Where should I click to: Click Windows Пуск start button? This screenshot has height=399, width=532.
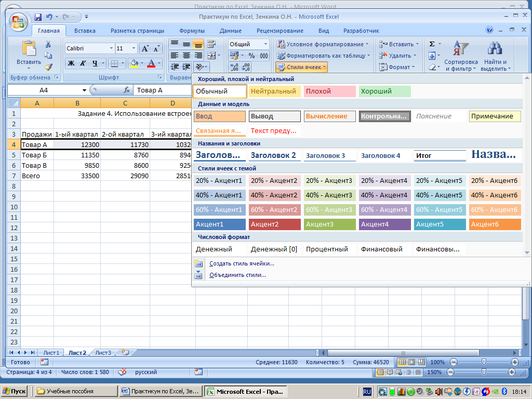14,391
